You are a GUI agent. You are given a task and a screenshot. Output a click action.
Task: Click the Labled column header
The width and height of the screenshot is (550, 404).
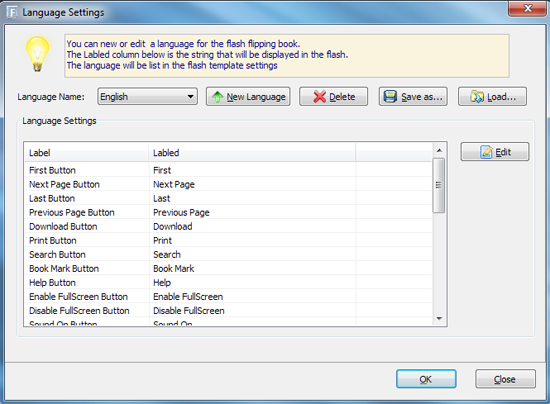pyautogui.click(x=252, y=153)
